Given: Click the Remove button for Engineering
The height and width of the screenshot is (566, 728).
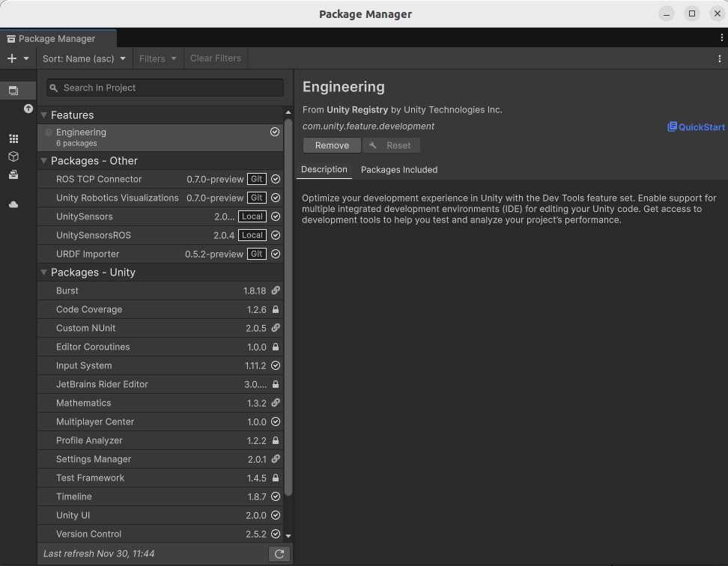Looking at the screenshot, I should click(x=332, y=145).
